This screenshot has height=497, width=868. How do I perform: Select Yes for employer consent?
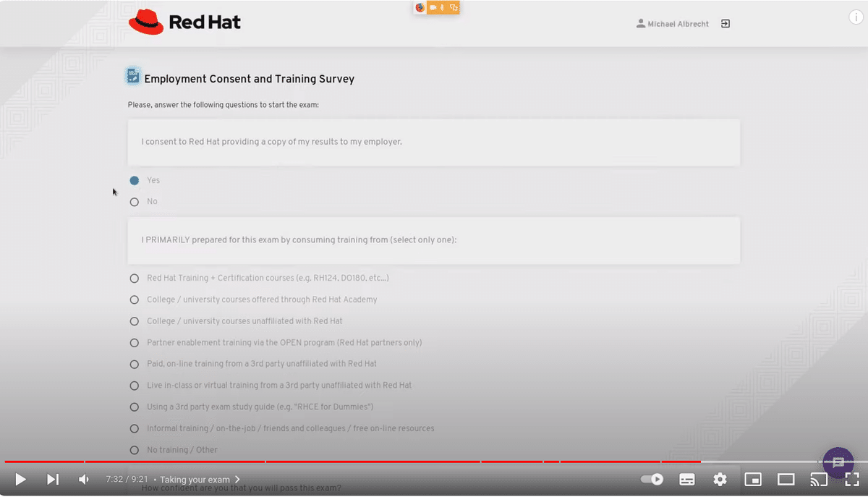[134, 180]
